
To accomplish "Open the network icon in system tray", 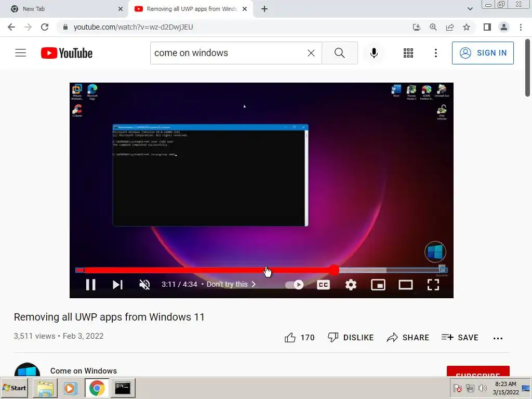I will (470, 388).
